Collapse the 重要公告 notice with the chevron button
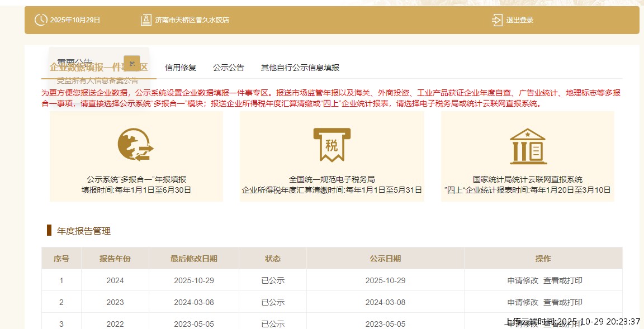The image size is (644, 329). pos(132,64)
